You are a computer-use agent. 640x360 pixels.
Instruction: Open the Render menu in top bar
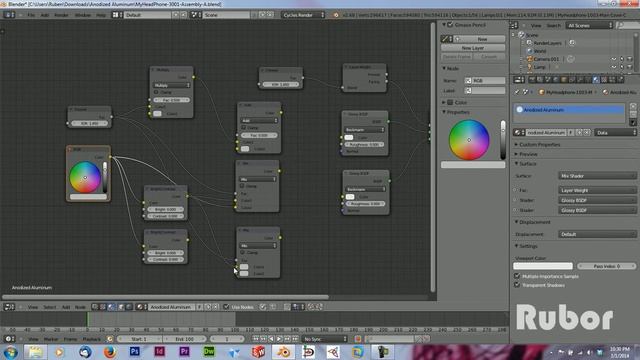pos(61,15)
